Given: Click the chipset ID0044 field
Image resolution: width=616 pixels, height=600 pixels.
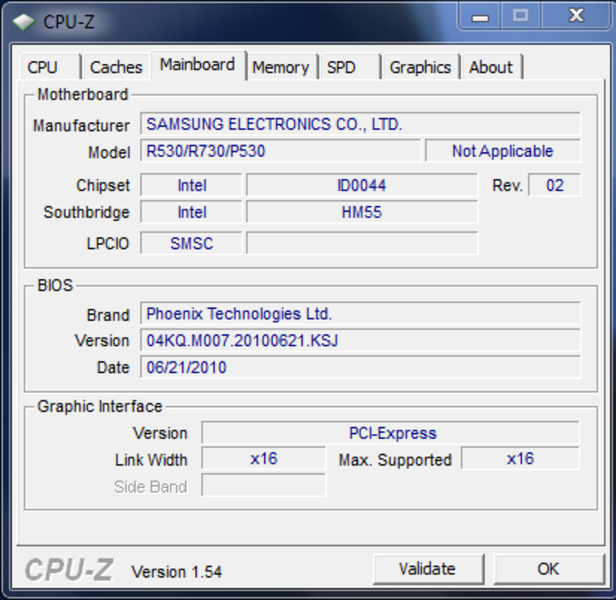Looking at the screenshot, I should (362, 185).
